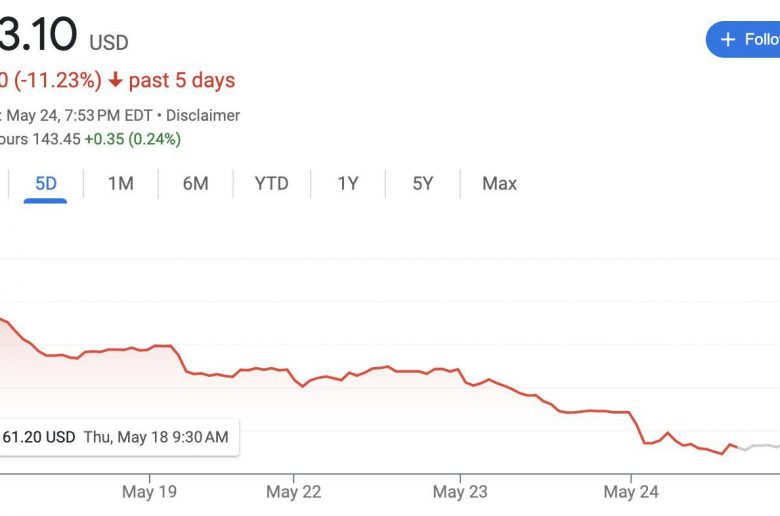Image resolution: width=780 pixels, height=516 pixels.
Task: Click the gray after-hours line segment
Action: pos(760,445)
